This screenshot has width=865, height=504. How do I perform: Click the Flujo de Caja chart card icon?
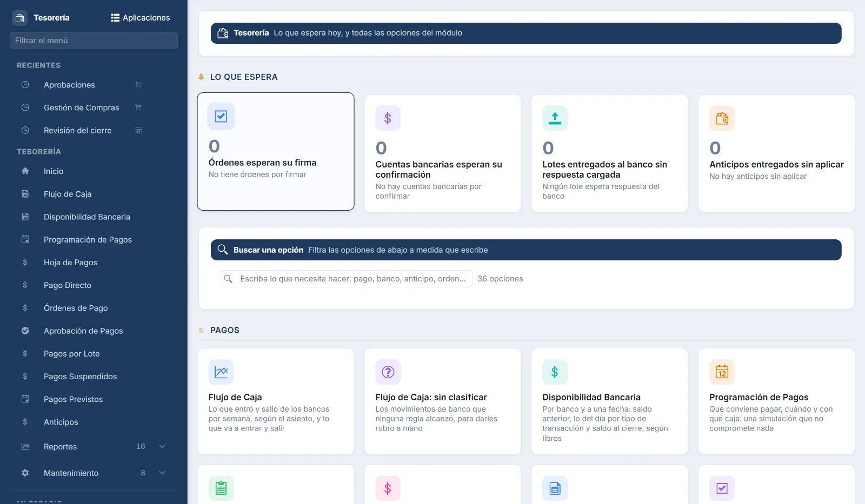(x=221, y=372)
